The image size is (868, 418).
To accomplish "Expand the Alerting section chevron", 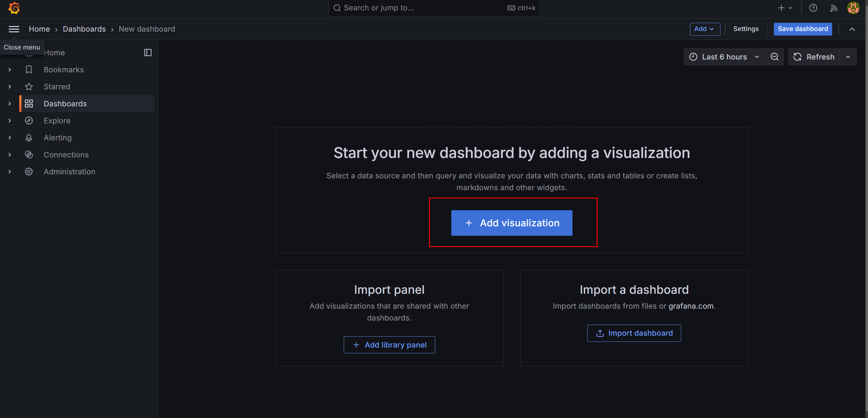I will tap(10, 138).
